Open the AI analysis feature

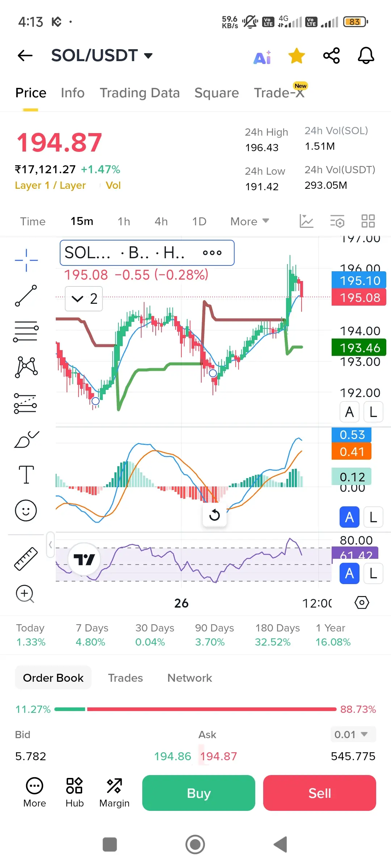point(262,57)
